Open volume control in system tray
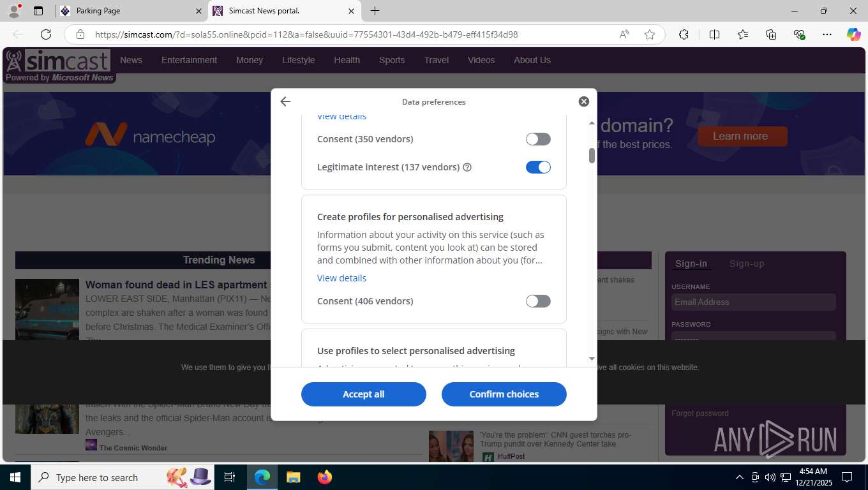The height and width of the screenshot is (490, 868). click(770, 477)
